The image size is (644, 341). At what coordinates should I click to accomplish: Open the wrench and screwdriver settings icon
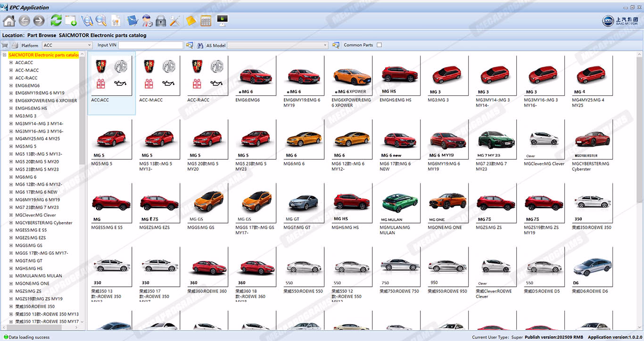click(175, 21)
